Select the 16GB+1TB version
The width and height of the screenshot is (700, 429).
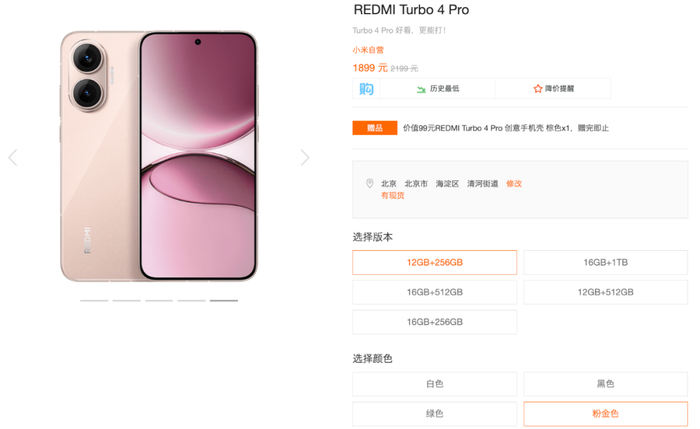(605, 262)
